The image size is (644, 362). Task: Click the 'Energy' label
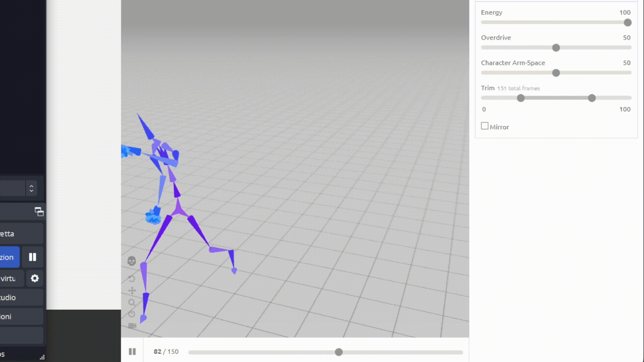pos(492,12)
